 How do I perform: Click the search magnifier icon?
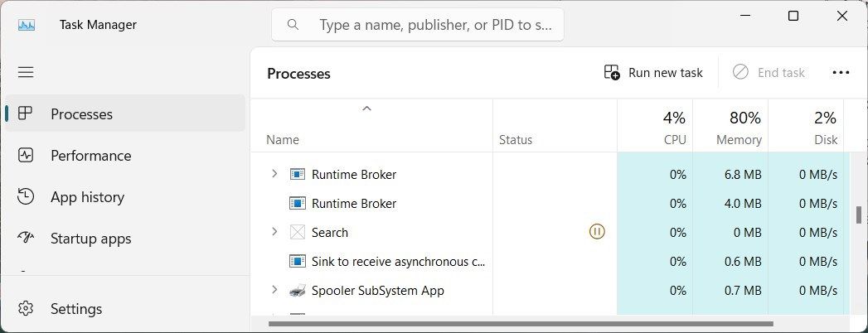coord(293,25)
